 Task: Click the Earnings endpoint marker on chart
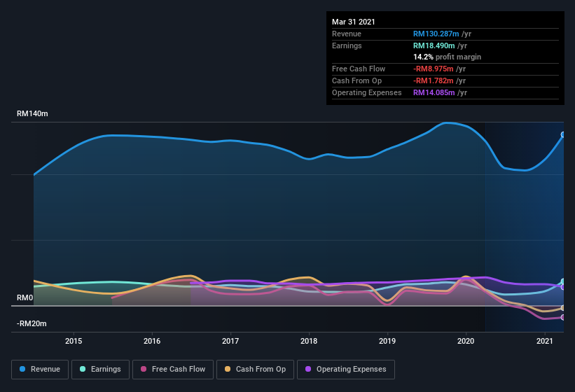pyautogui.click(x=563, y=281)
